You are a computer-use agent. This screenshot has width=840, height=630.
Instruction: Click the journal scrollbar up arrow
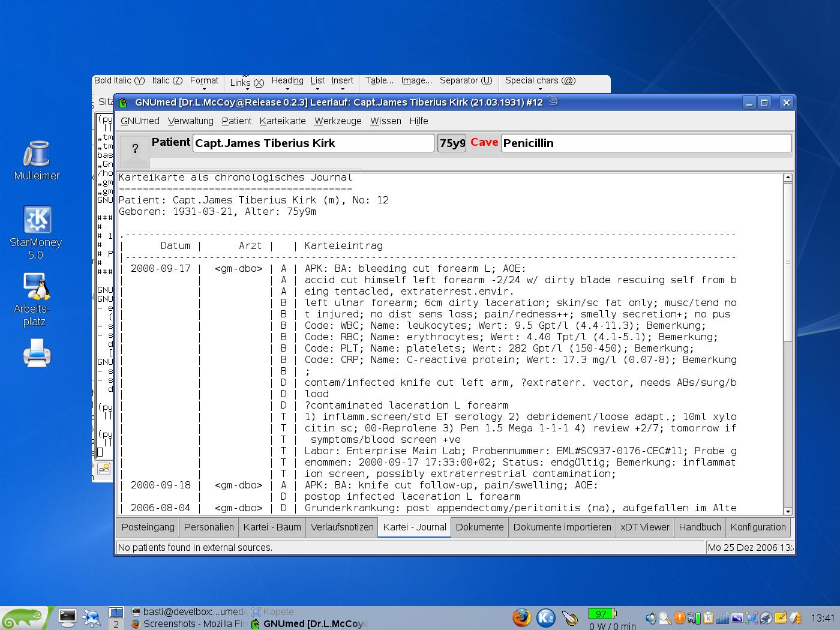pyautogui.click(x=788, y=178)
